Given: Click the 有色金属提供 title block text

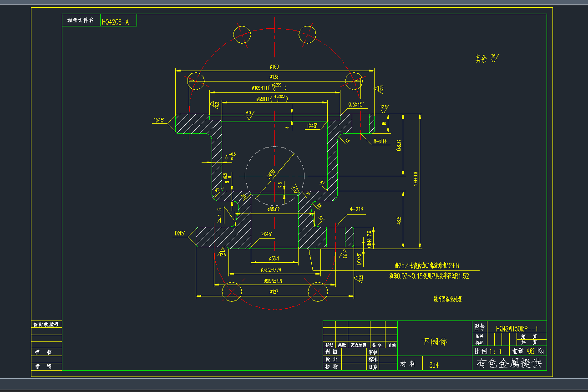Looking at the screenshot, I should 509,363.
